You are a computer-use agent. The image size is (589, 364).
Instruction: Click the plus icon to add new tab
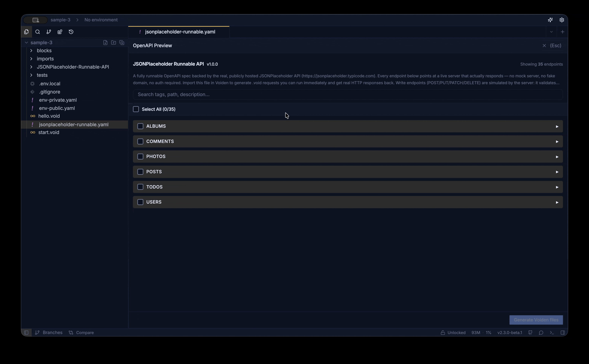[x=563, y=32]
